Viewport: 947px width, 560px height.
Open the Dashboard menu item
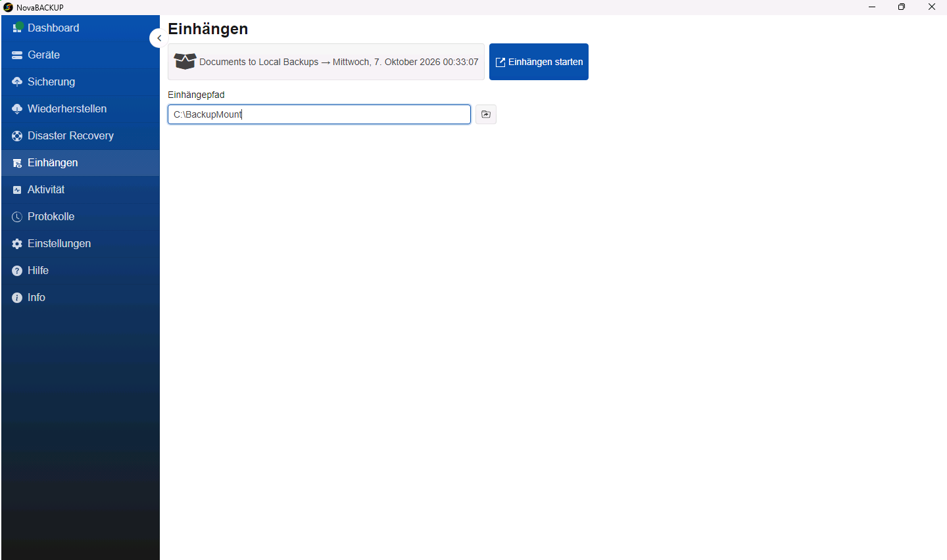point(80,28)
